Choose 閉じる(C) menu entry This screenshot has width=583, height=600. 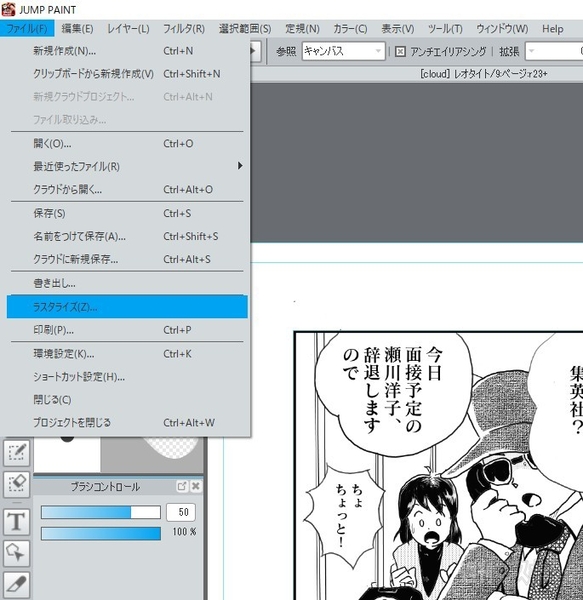click(x=127, y=400)
